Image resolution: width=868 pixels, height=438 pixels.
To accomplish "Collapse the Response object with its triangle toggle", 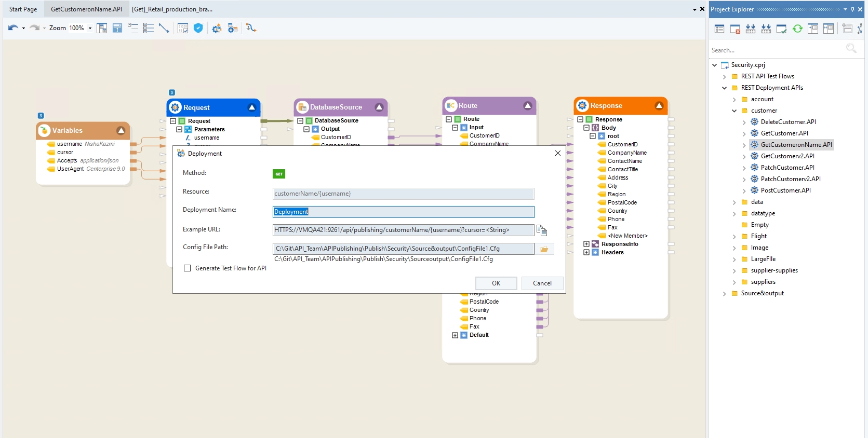I will (659, 106).
